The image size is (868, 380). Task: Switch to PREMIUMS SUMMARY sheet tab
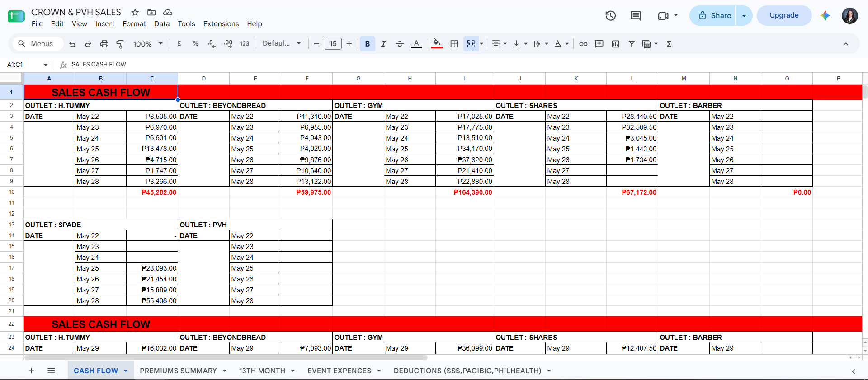click(x=178, y=371)
